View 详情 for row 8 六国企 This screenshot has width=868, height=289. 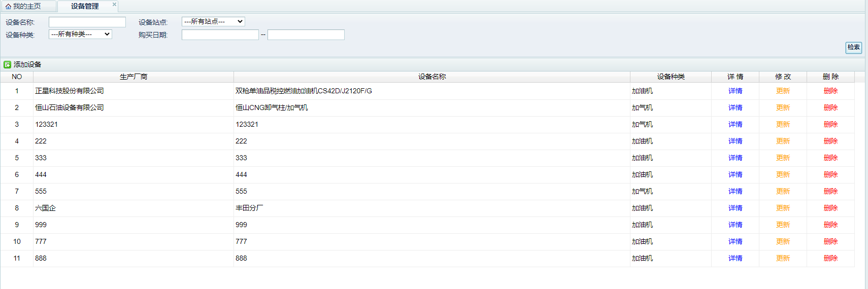click(735, 208)
